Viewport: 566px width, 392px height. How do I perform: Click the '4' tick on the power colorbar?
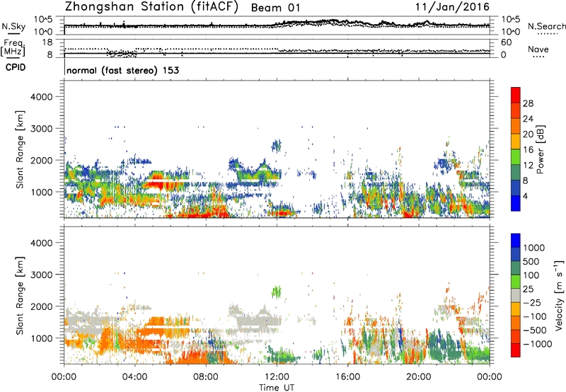click(525, 197)
